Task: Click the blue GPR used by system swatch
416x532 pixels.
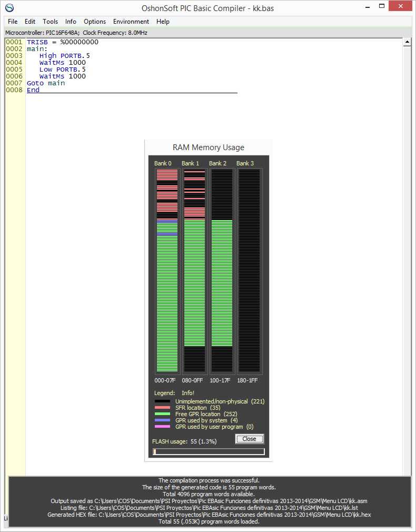Action: pos(162,420)
